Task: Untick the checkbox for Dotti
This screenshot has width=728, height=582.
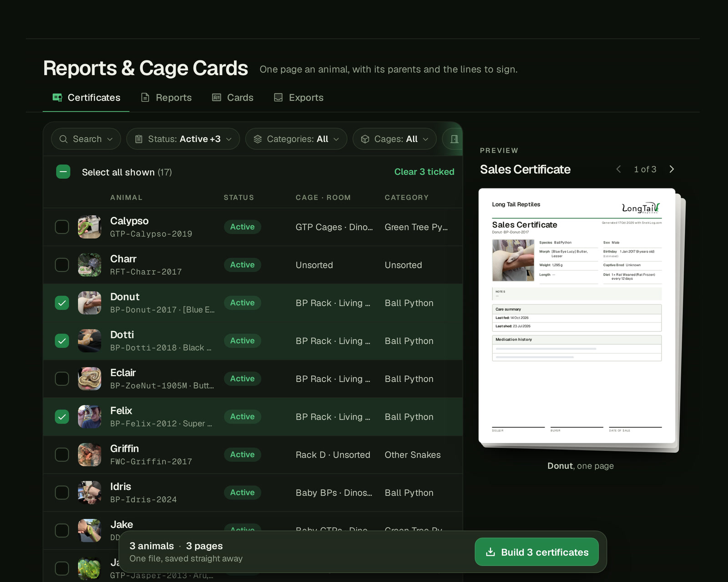Action: pos(62,341)
